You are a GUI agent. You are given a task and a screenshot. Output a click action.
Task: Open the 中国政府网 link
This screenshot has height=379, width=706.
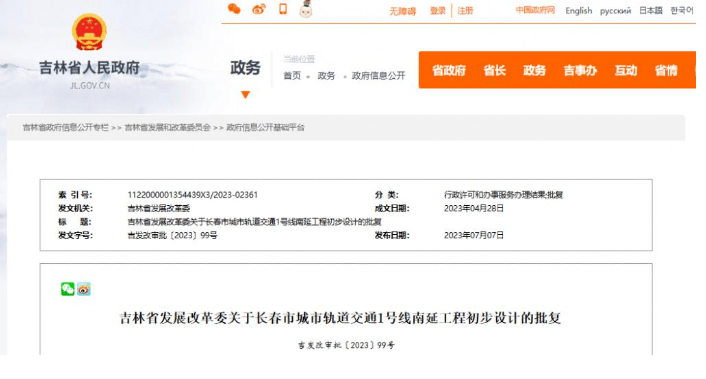(x=535, y=10)
